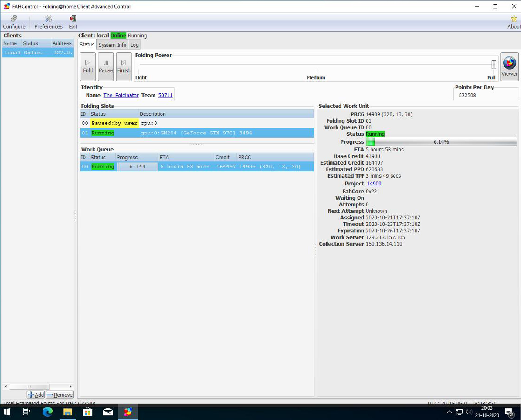Open the About star icon

tap(514, 22)
